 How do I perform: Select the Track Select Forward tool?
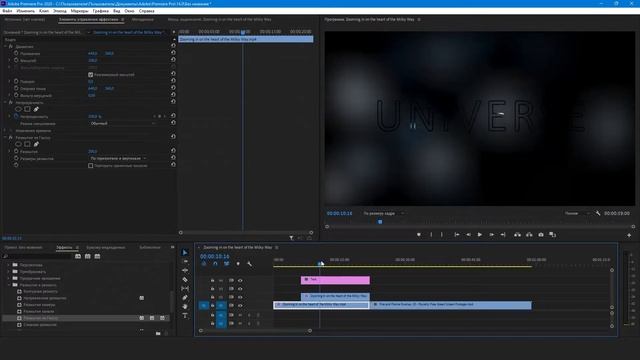pyautogui.click(x=185, y=261)
